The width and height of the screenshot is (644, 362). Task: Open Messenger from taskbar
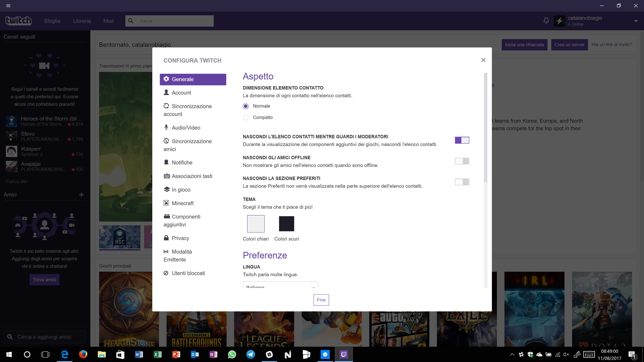(325, 354)
